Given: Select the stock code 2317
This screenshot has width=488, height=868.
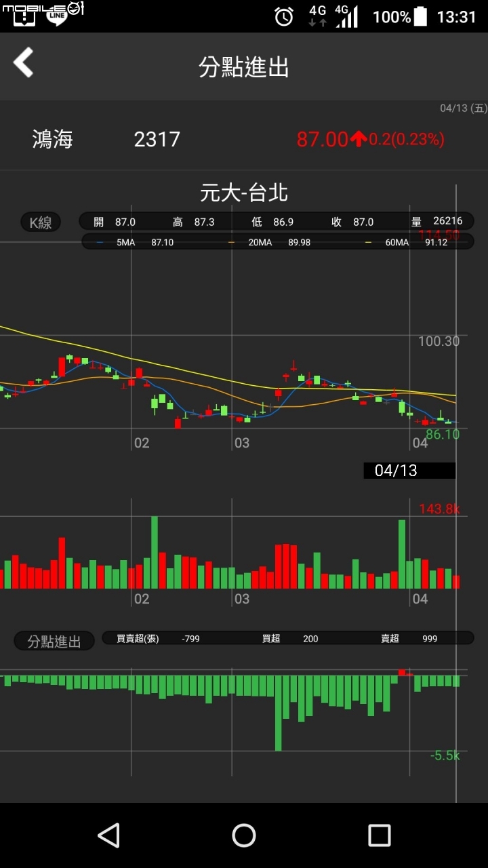Looking at the screenshot, I should [x=157, y=139].
